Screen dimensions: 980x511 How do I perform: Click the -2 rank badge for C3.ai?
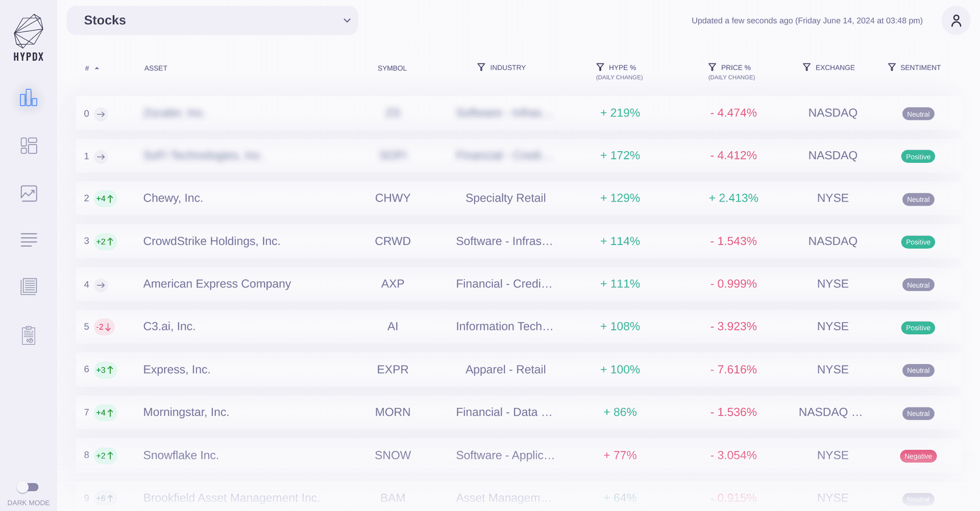104,327
